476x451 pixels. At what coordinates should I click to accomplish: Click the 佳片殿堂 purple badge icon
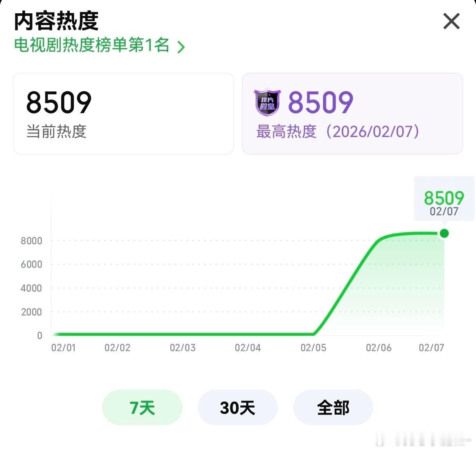tap(267, 102)
